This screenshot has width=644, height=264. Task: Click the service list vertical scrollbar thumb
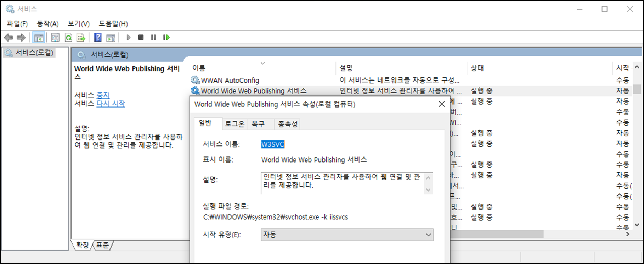[x=637, y=89]
